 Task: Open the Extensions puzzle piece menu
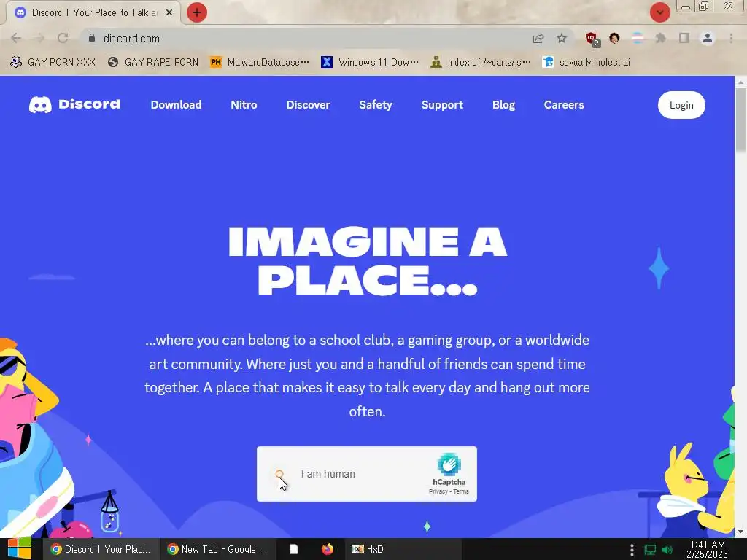(x=660, y=38)
